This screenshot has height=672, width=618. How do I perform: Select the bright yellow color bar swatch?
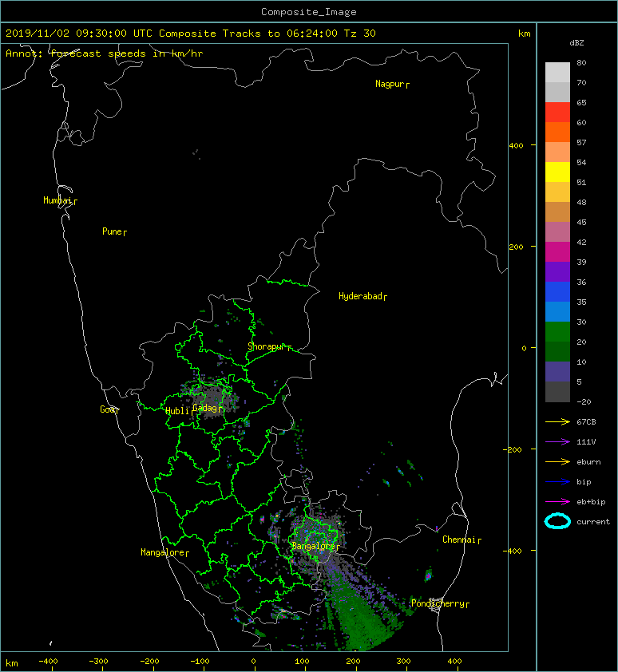pyautogui.click(x=557, y=172)
